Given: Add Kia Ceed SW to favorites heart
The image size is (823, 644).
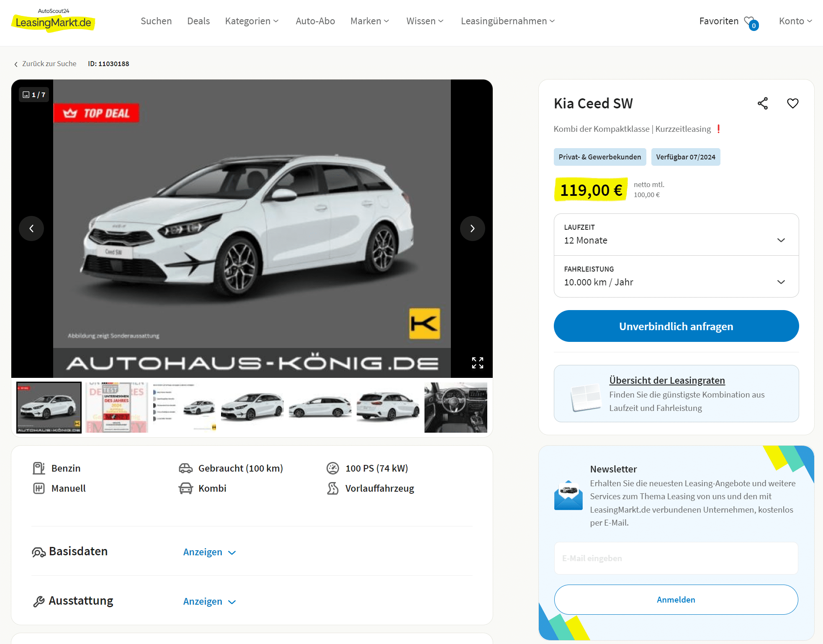Looking at the screenshot, I should (792, 103).
